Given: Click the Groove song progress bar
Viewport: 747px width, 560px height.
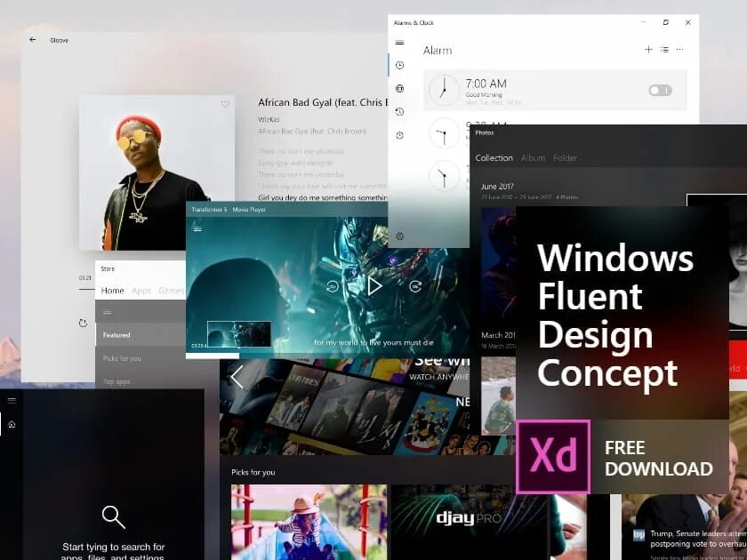Looking at the screenshot, I should click(x=87, y=289).
